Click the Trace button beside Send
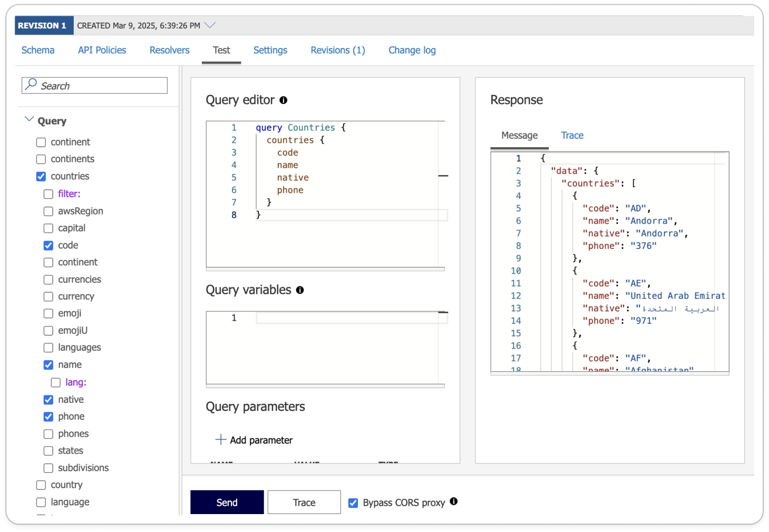The image size is (769, 532). [304, 502]
